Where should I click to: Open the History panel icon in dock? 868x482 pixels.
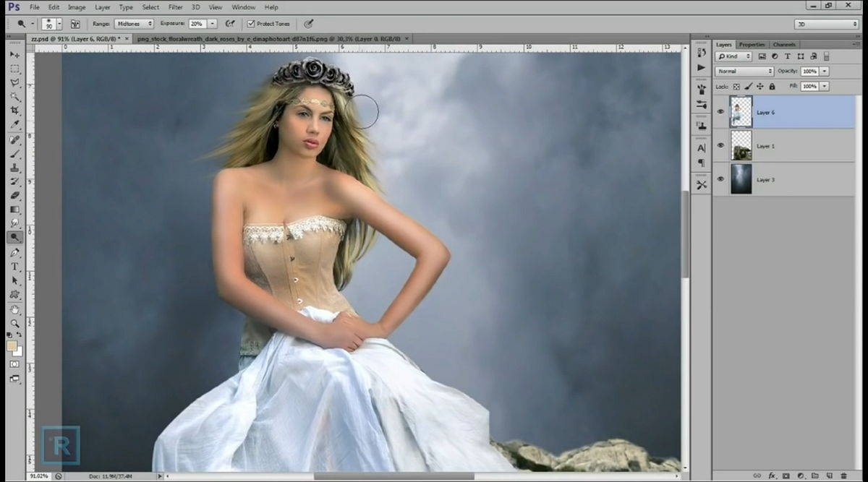701,53
